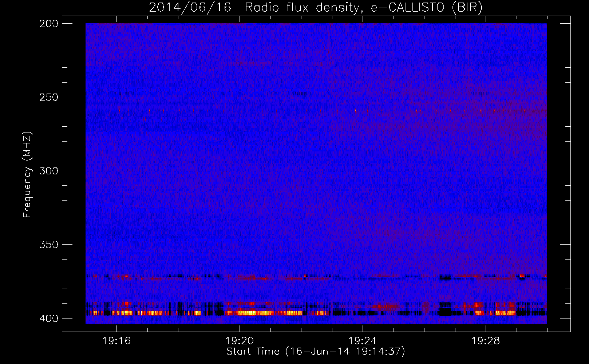Select the 300 frequency tick label
589x364 pixels.
click(49, 171)
